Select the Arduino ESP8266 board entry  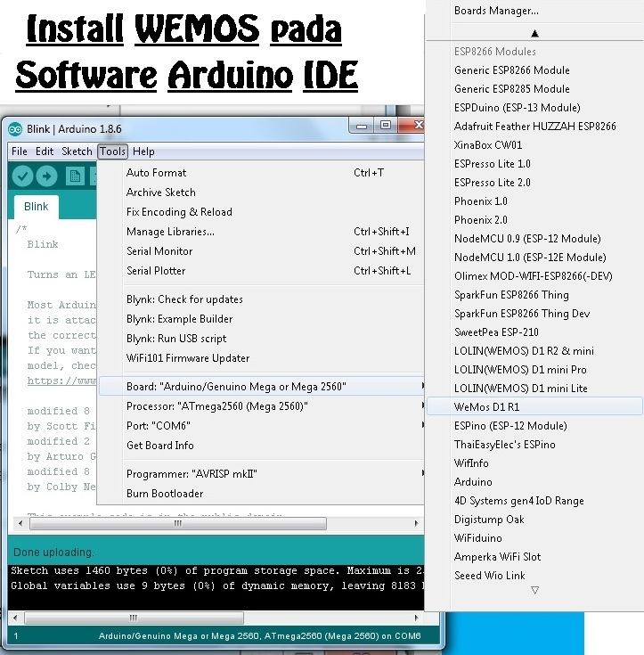[534, 482]
